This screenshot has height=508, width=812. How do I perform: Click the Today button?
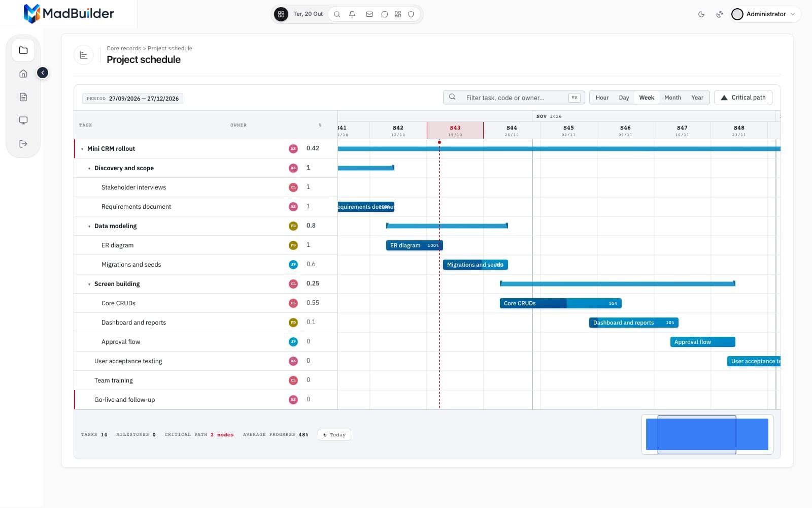(334, 435)
